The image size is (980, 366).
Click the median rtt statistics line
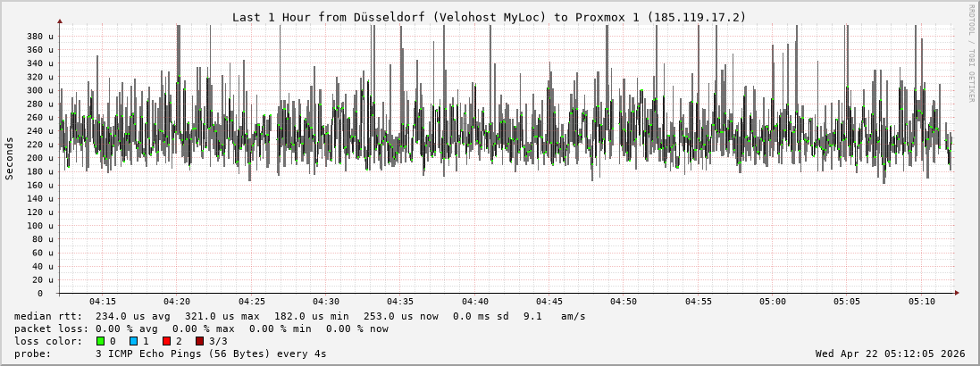[299, 316]
